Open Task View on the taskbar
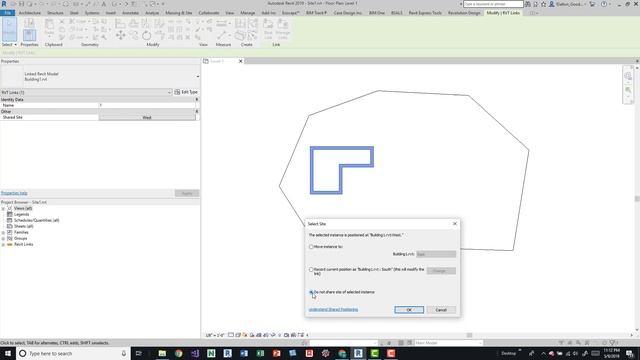The width and height of the screenshot is (640, 360). [138, 353]
